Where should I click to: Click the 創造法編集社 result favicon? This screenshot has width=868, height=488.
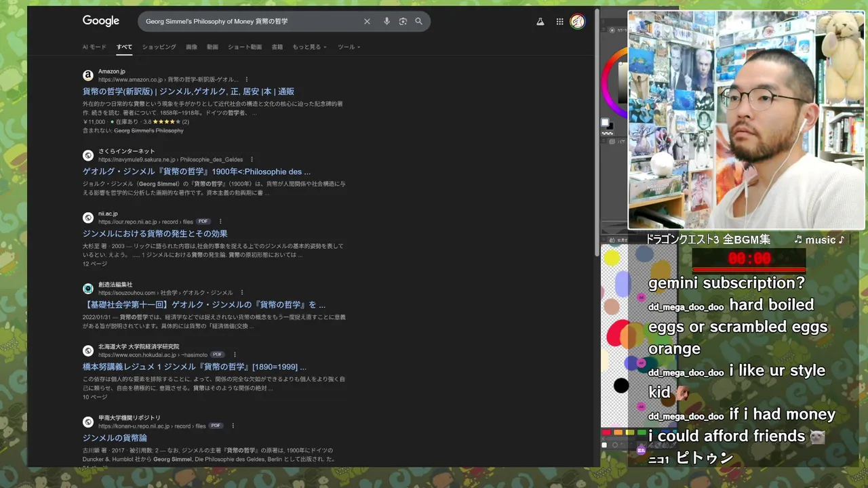pyautogui.click(x=88, y=289)
